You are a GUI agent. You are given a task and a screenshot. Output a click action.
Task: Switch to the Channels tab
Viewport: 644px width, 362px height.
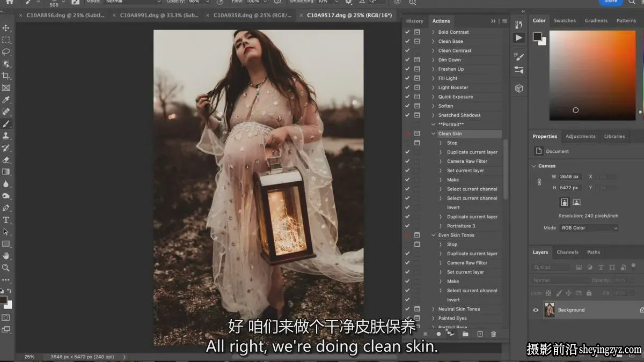[x=567, y=253]
